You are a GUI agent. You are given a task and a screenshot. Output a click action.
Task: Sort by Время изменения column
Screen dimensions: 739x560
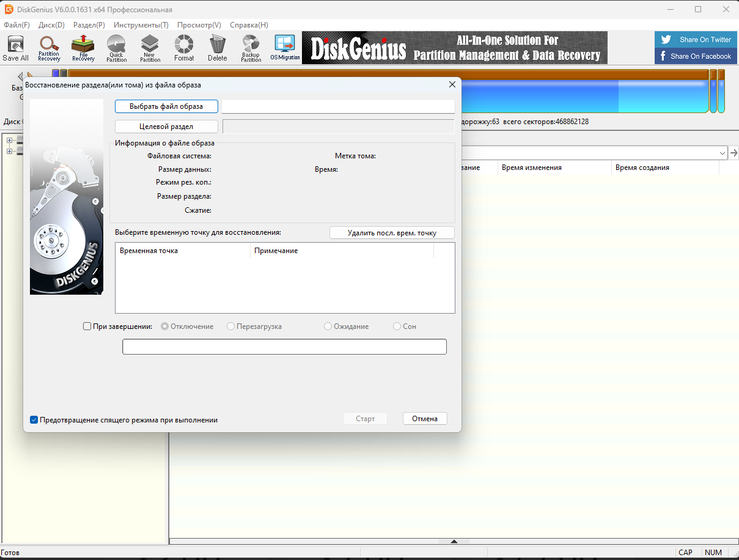(554, 168)
